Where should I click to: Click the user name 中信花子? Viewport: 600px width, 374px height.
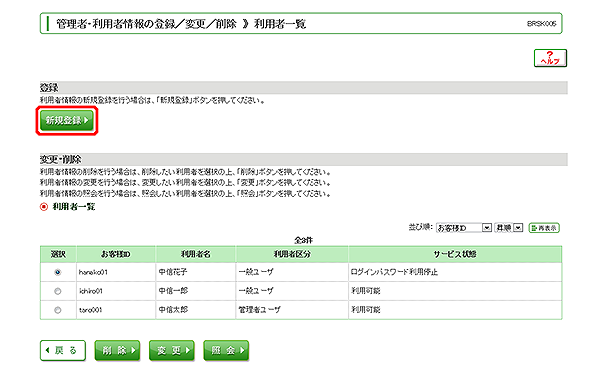click(173, 272)
